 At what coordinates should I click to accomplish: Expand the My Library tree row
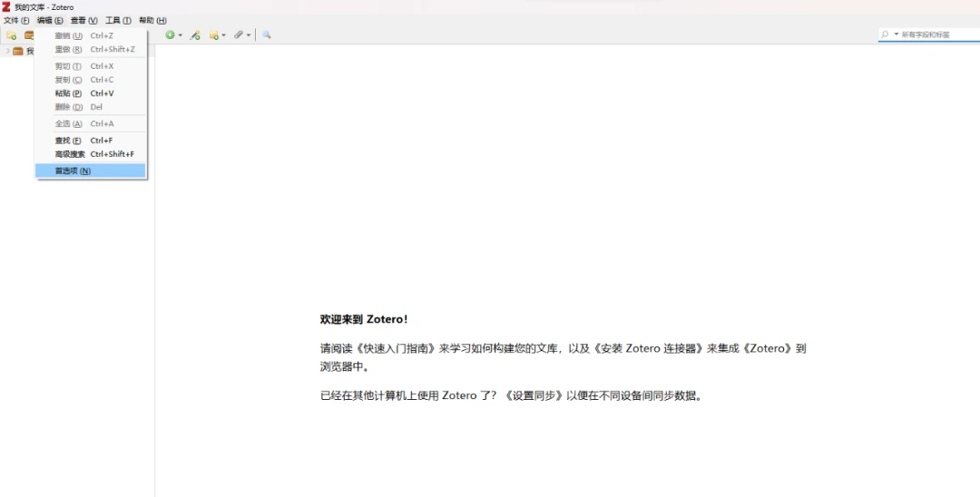click(7, 51)
